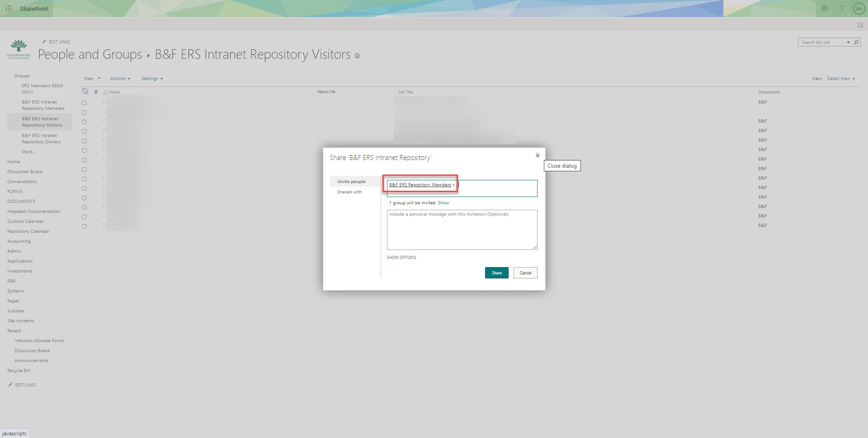Click the personal message text area
The width and height of the screenshot is (868, 438).
tap(462, 230)
